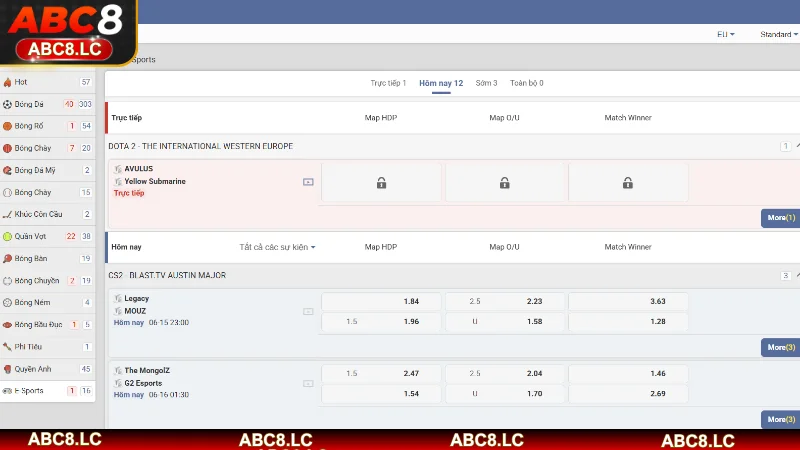Open Tất cả các sự kiện dropdown
Screen dimensions: 800x450
coord(278,247)
